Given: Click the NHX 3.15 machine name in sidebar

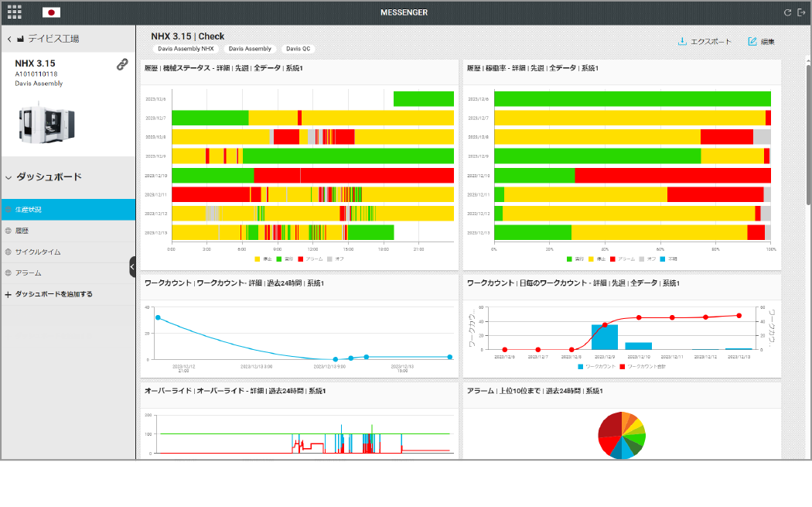Looking at the screenshot, I should click(36, 63).
